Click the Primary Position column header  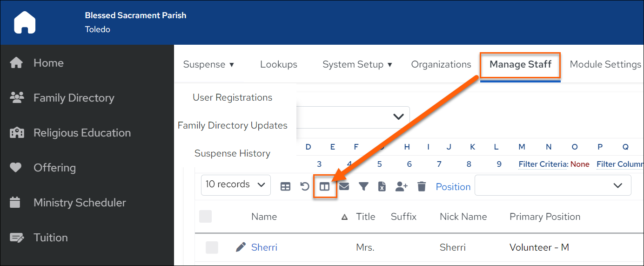pyautogui.click(x=545, y=217)
